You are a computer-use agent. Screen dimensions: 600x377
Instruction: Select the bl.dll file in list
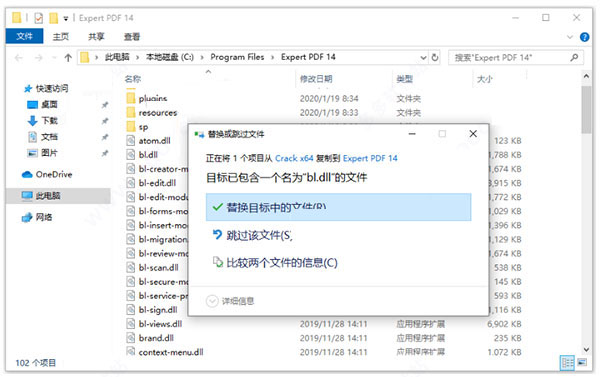tap(148, 155)
